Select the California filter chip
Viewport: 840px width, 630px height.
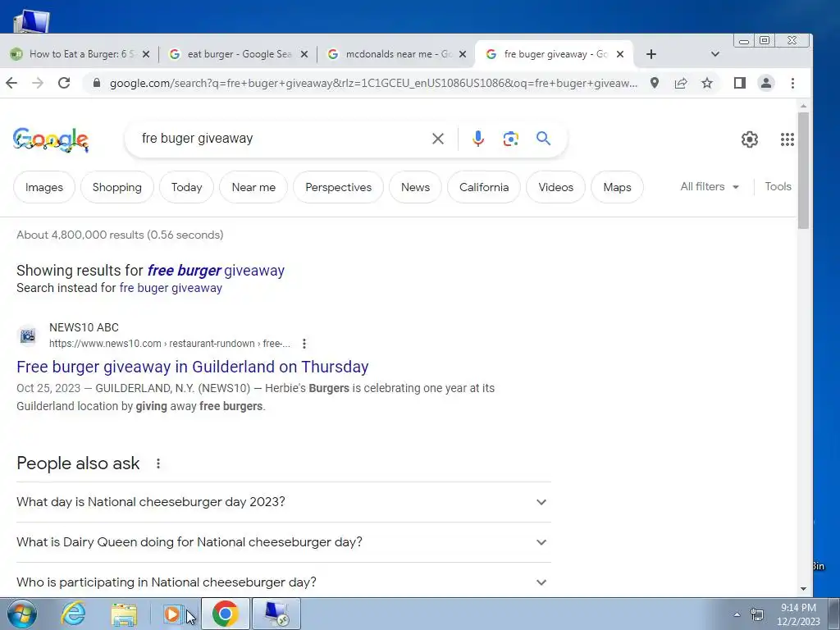484,187
